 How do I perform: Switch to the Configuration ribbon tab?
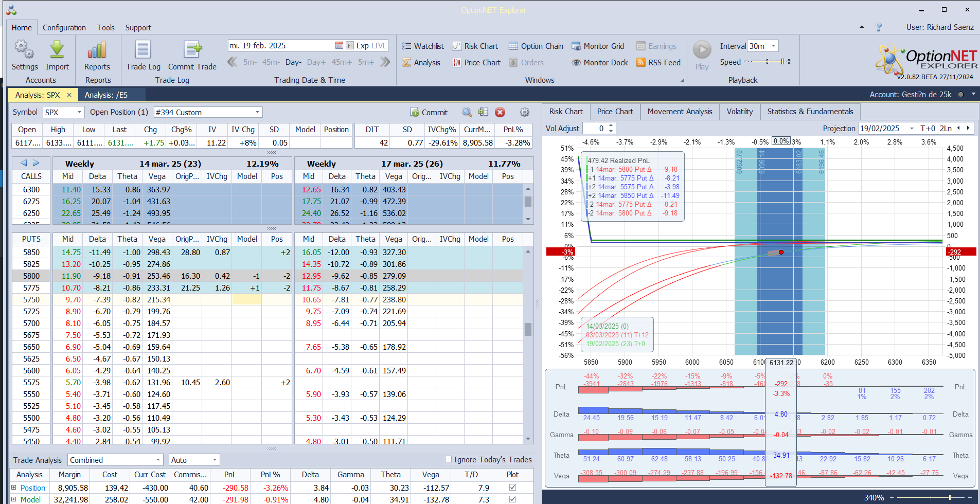coord(64,28)
